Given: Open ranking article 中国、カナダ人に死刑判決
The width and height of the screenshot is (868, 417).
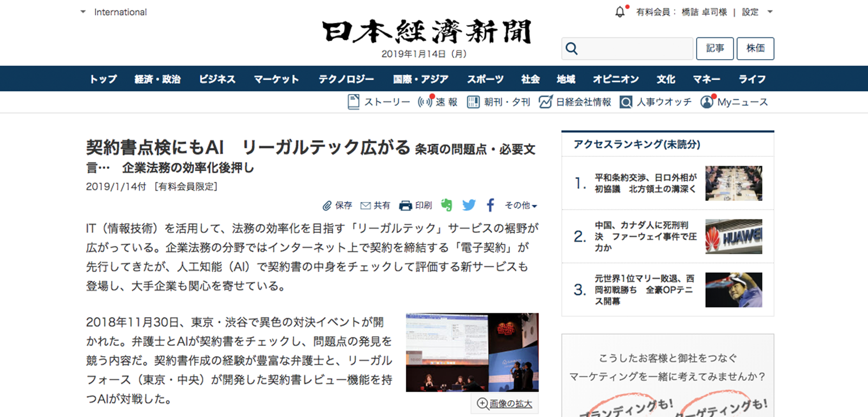Looking at the screenshot, I should (646, 236).
